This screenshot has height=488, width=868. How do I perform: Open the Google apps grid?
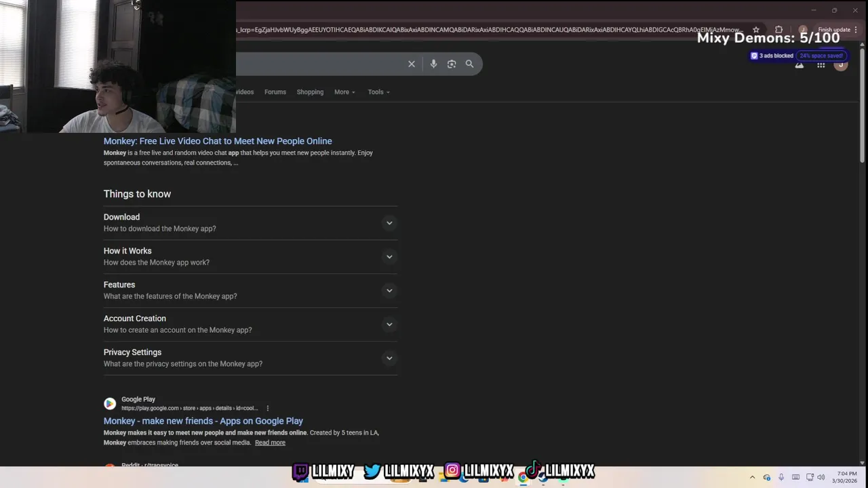click(x=821, y=65)
